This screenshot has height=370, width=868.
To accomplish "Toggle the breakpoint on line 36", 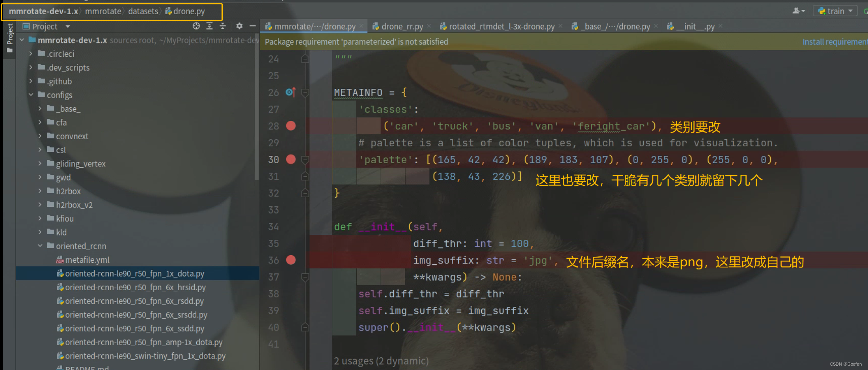I will pyautogui.click(x=291, y=260).
